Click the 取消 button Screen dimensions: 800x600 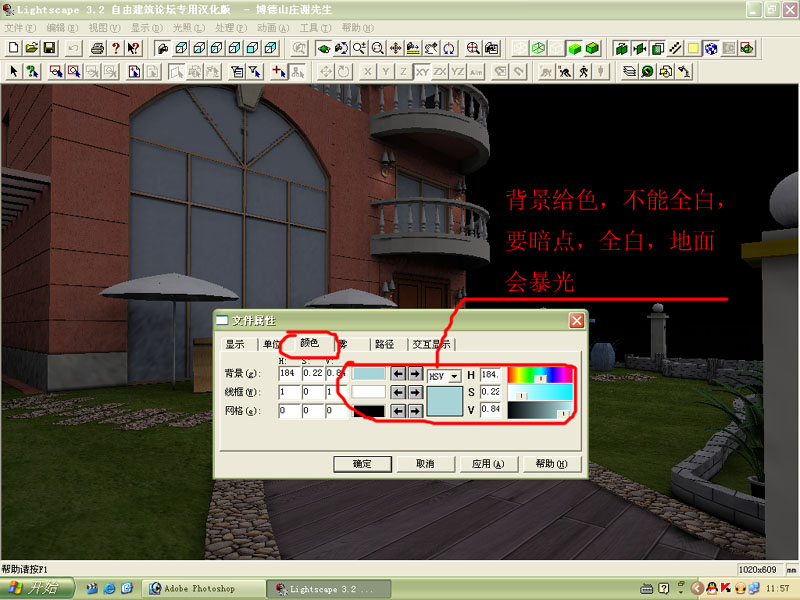coord(425,464)
